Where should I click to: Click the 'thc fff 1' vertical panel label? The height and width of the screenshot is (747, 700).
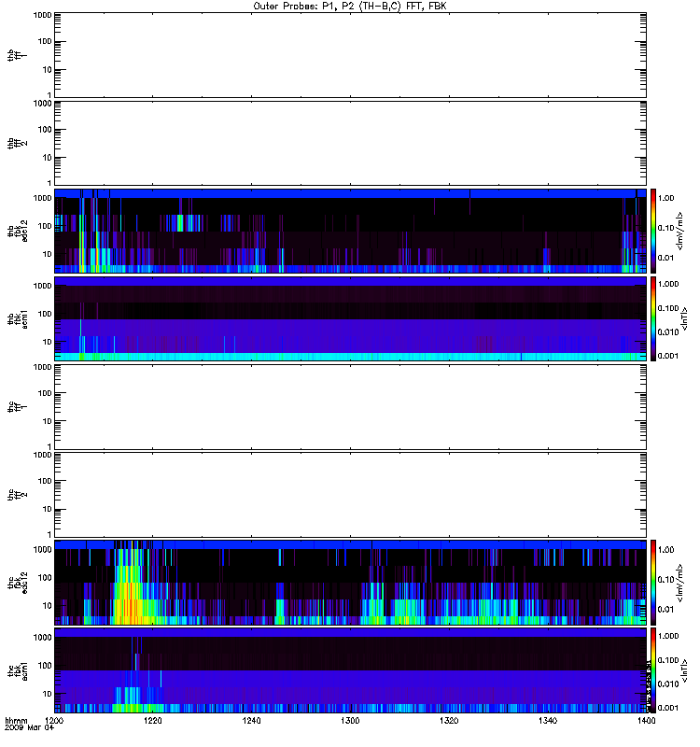point(17,407)
